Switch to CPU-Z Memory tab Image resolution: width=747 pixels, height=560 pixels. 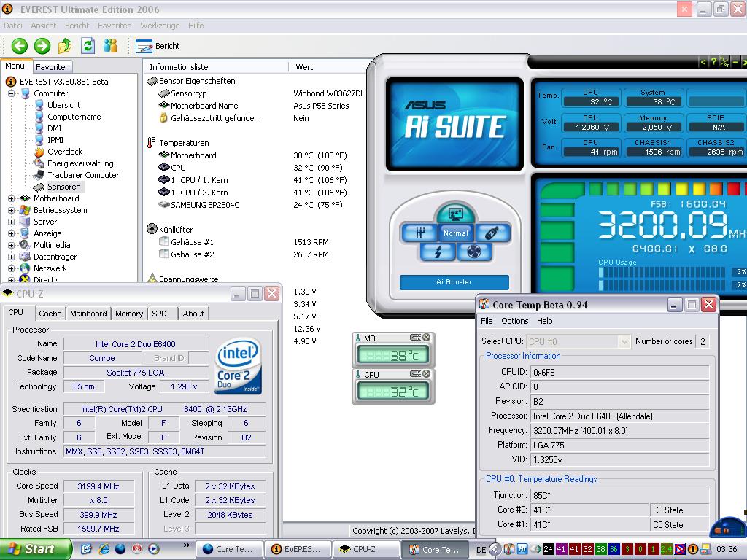pyautogui.click(x=129, y=314)
